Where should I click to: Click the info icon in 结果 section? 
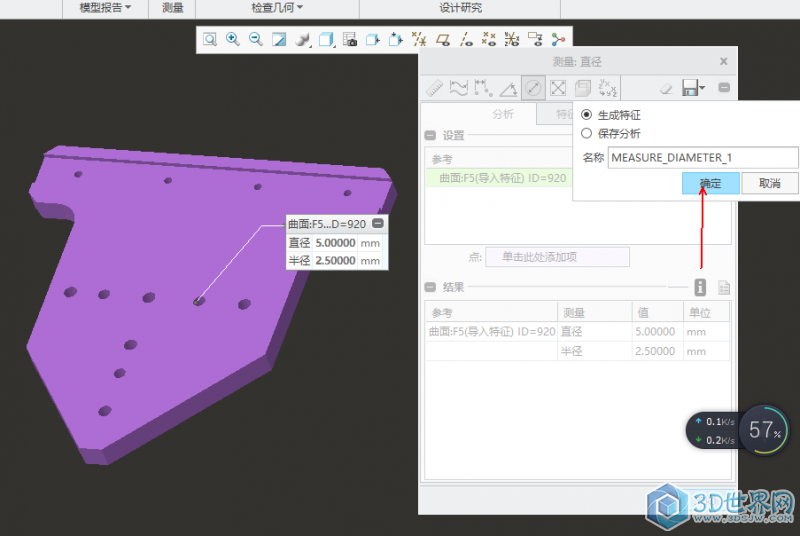[700, 287]
